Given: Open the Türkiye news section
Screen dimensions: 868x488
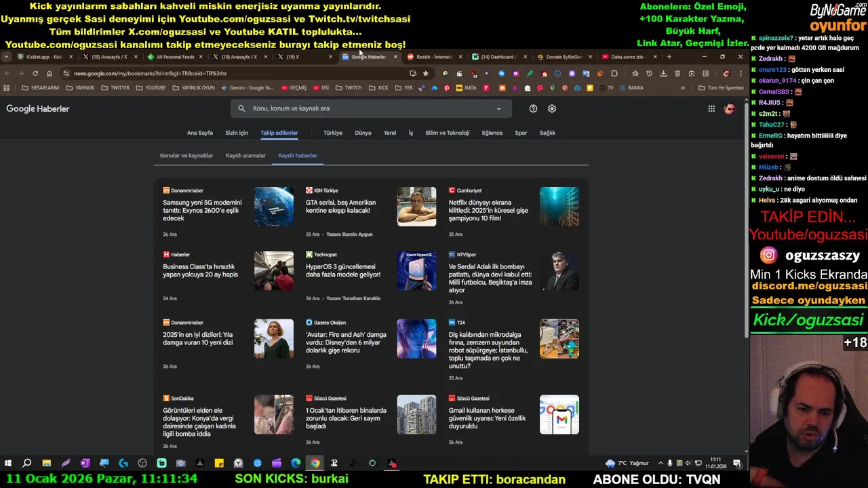Looking at the screenshot, I should click(333, 133).
